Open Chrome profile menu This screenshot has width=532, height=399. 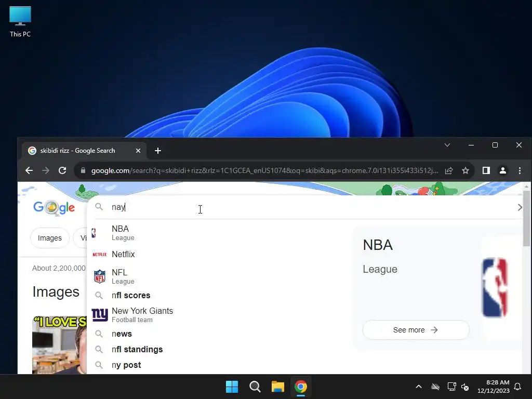click(x=503, y=170)
